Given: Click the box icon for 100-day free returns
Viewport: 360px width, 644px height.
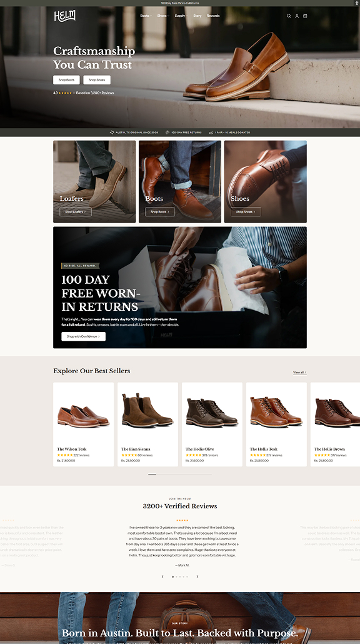Looking at the screenshot, I should [x=166, y=132].
